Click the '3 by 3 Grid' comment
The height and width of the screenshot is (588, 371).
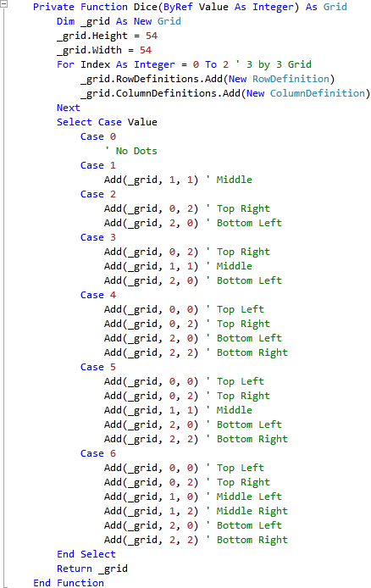[275, 64]
